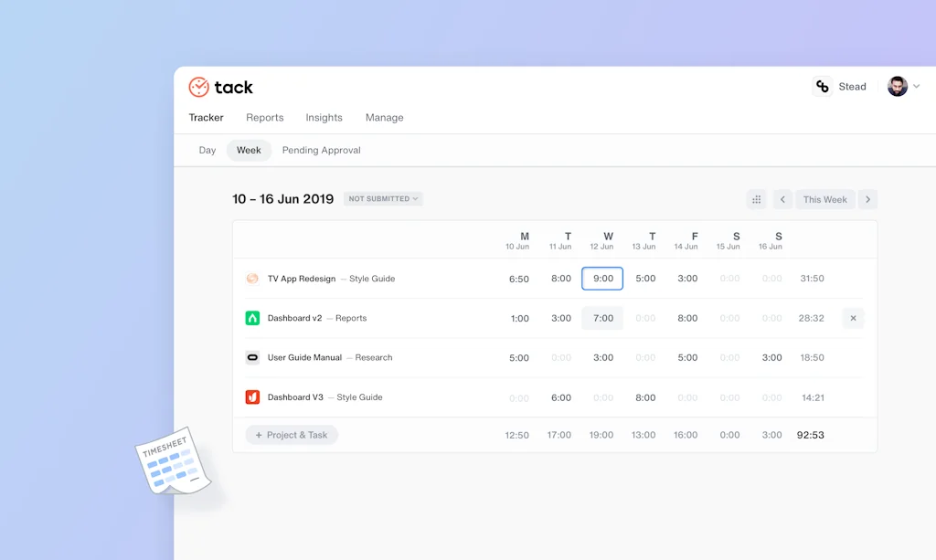Click the Wednesday 12 Jun column header
The height and width of the screenshot is (560, 936).
(x=601, y=240)
